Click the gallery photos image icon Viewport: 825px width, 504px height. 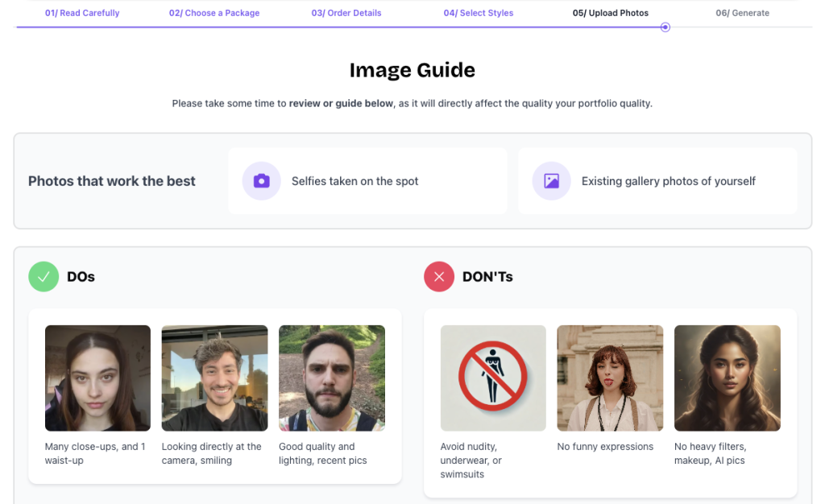pyautogui.click(x=551, y=181)
